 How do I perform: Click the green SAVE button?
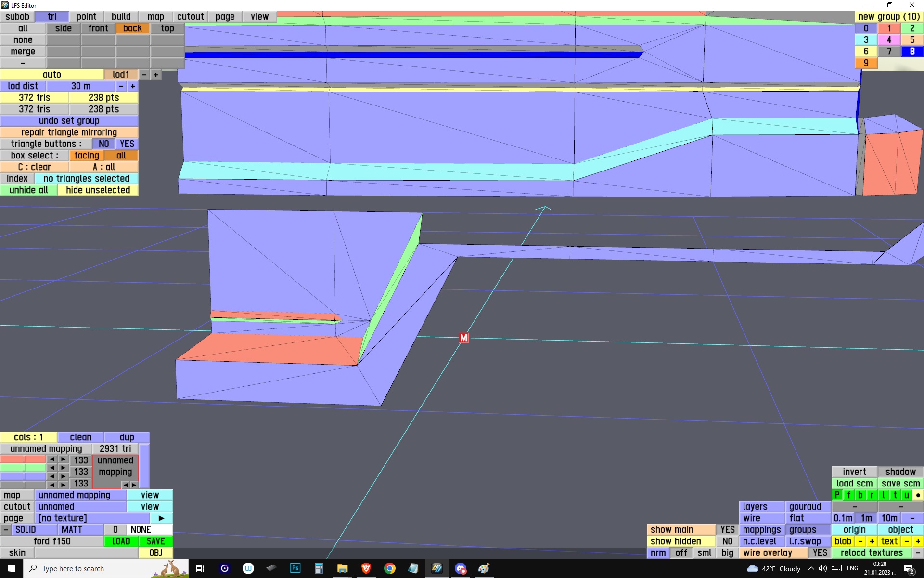pyautogui.click(x=155, y=541)
